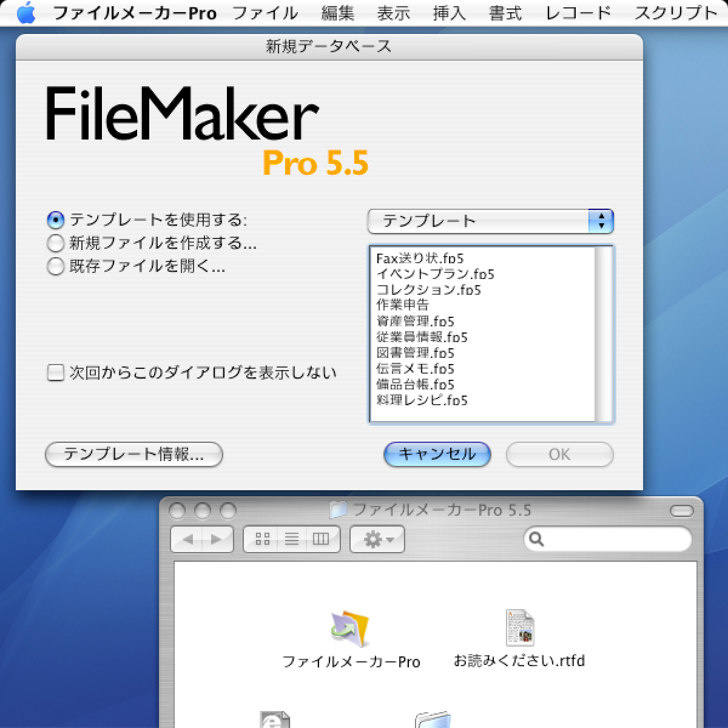Close the ファイルメーカーPro 5.5 Finder window
This screenshot has width=728, height=728.
pos(177,510)
